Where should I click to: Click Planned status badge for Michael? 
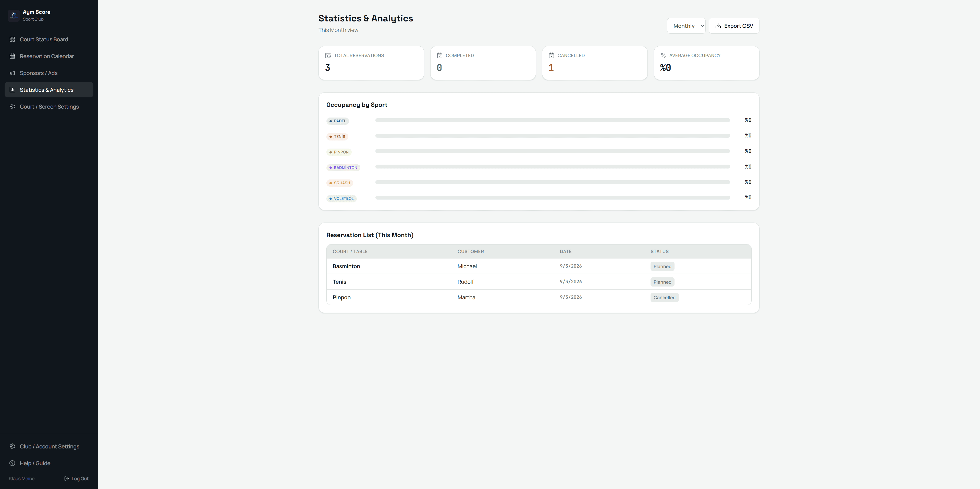662,267
